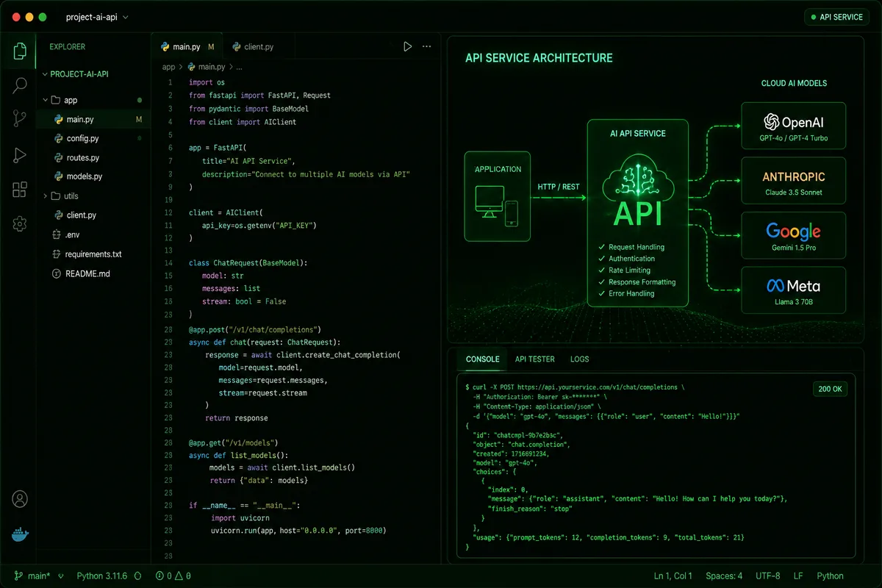The width and height of the screenshot is (882, 588).
Task: Open the LOGS tab
Action: click(579, 359)
